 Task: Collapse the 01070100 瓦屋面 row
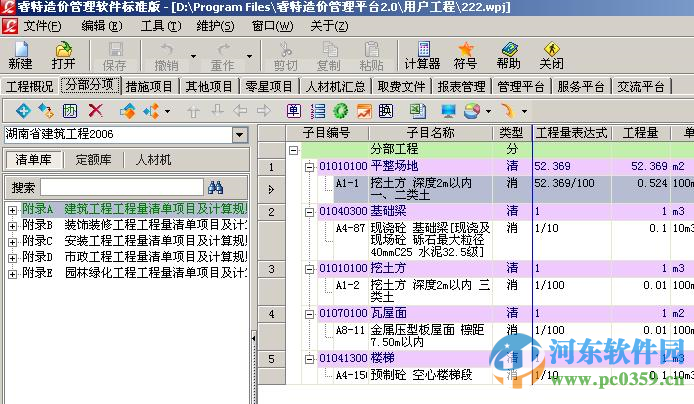tap(309, 314)
